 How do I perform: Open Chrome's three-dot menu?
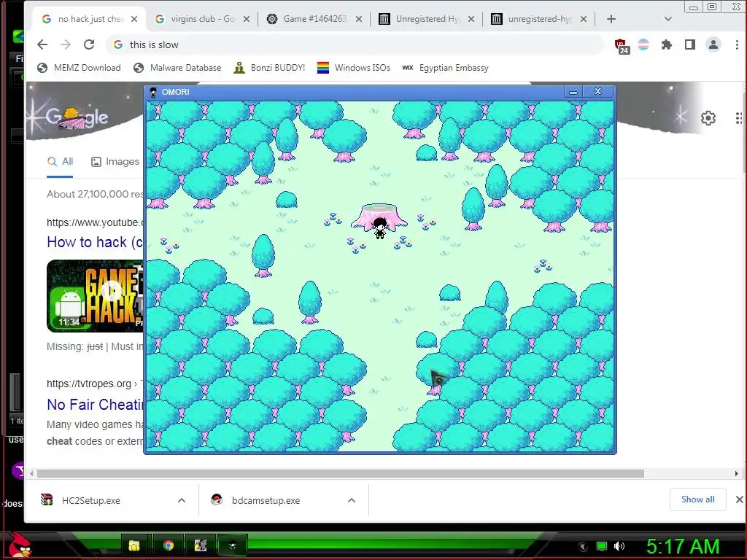737,44
